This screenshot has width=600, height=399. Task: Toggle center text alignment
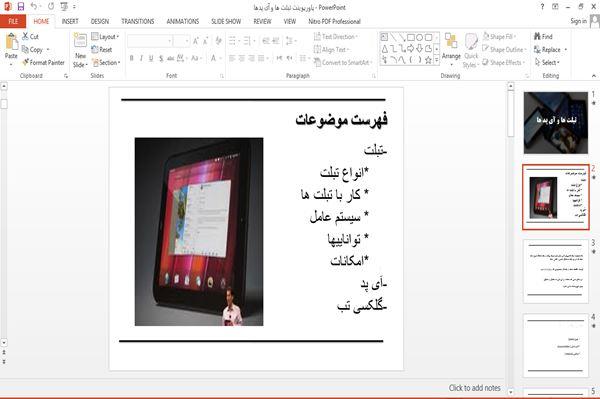tap(241, 58)
